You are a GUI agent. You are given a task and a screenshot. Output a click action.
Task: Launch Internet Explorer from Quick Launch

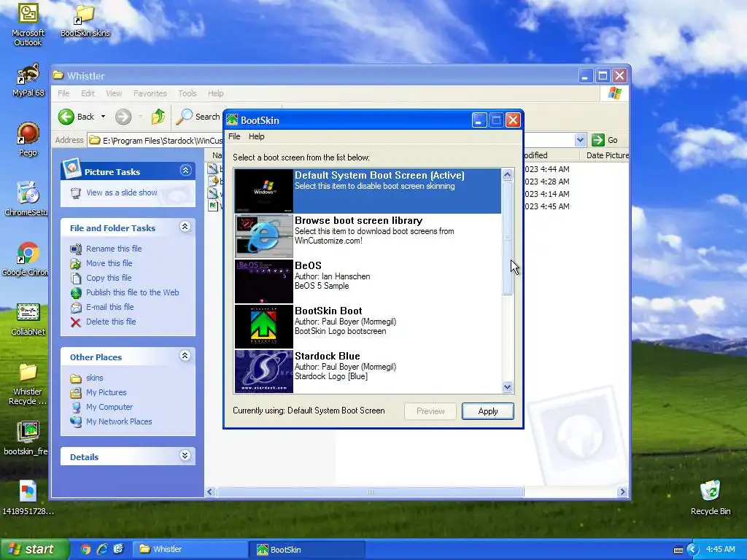102,550
